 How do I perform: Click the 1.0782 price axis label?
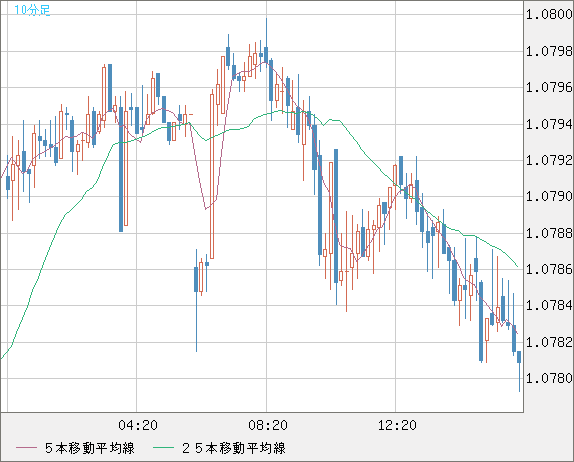pyautogui.click(x=549, y=342)
